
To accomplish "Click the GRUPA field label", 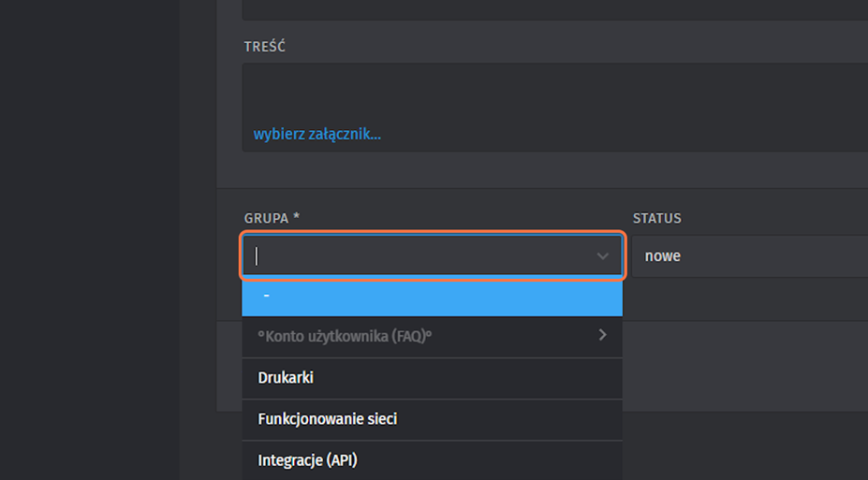I will (x=266, y=218).
